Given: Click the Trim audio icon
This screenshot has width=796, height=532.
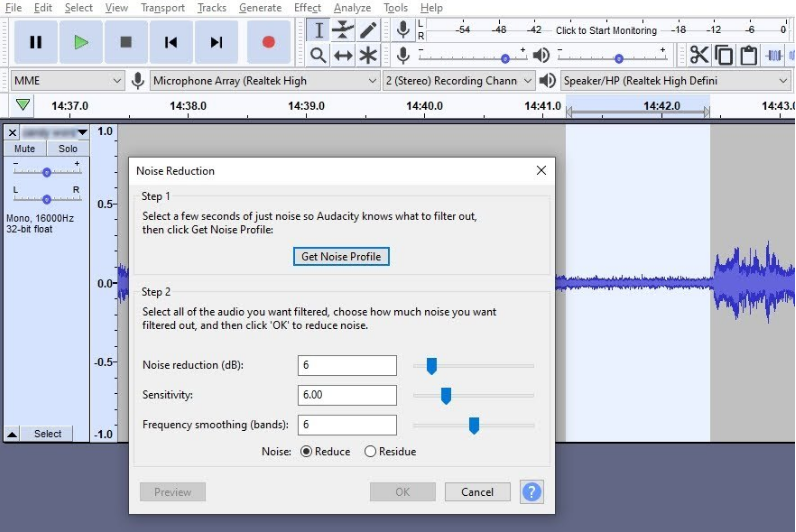Looking at the screenshot, I should 774,55.
